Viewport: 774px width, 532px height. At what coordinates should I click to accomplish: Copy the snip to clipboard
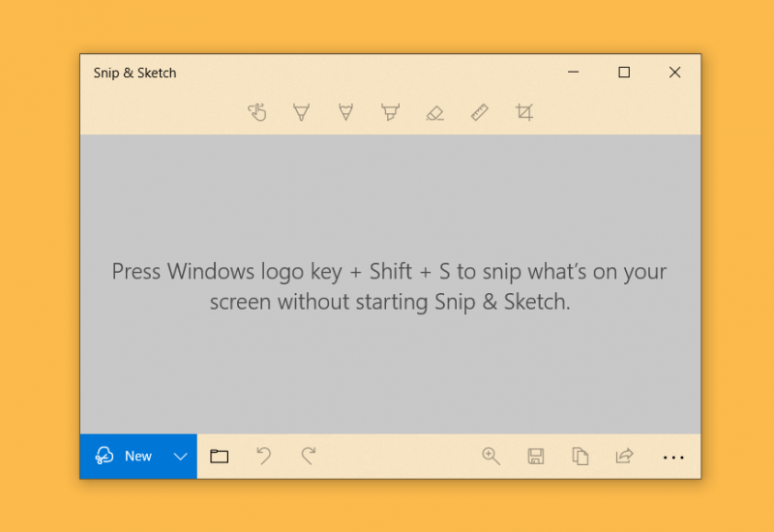580,456
